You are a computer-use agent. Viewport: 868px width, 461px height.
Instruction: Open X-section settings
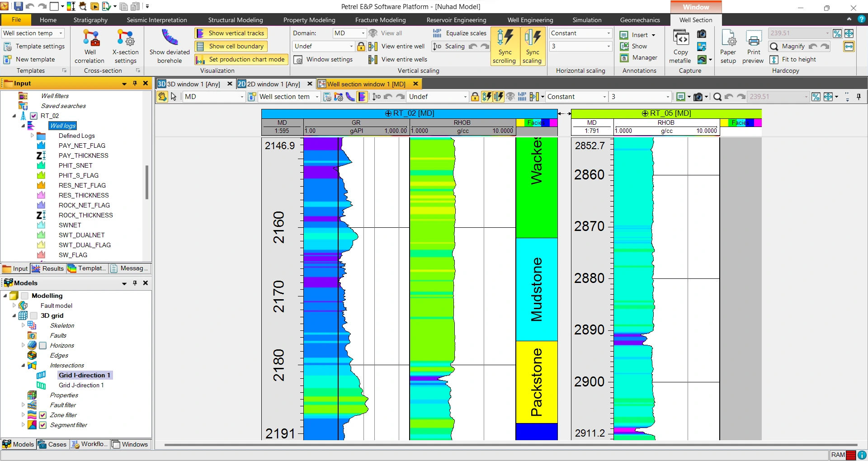tap(125, 47)
